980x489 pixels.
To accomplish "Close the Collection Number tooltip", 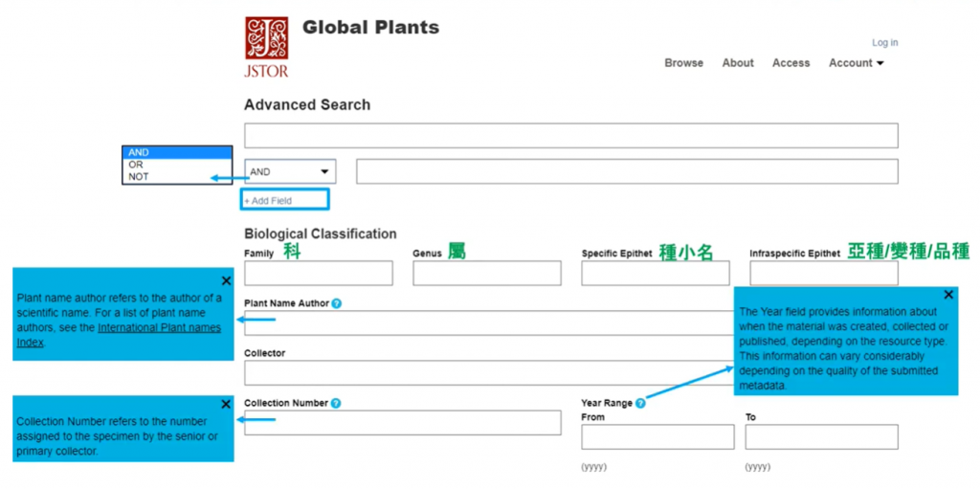I will [226, 405].
